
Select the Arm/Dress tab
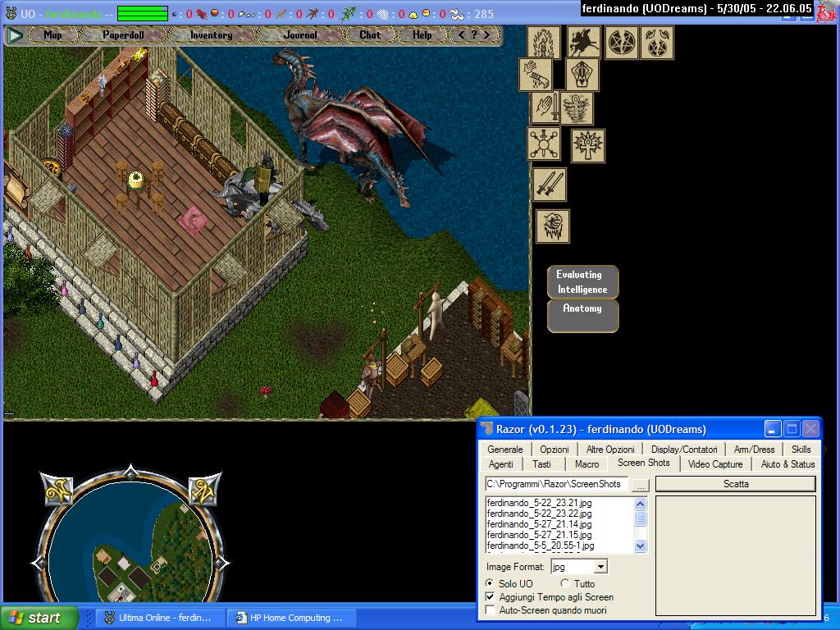[754, 449]
